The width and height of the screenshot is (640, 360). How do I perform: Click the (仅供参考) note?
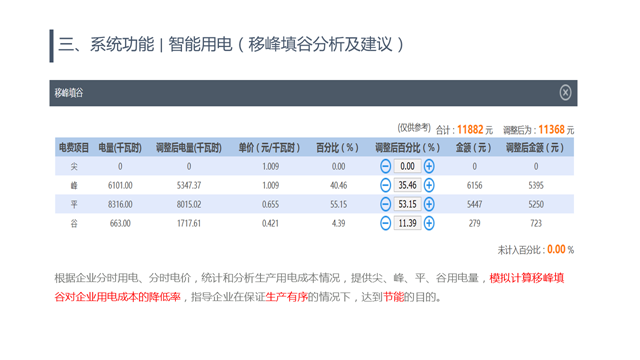[414, 128]
